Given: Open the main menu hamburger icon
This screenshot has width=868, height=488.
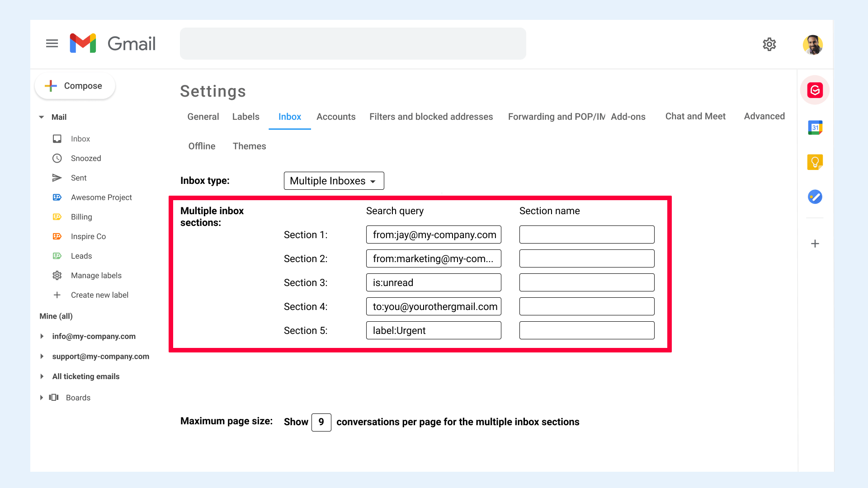Looking at the screenshot, I should (x=52, y=43).
